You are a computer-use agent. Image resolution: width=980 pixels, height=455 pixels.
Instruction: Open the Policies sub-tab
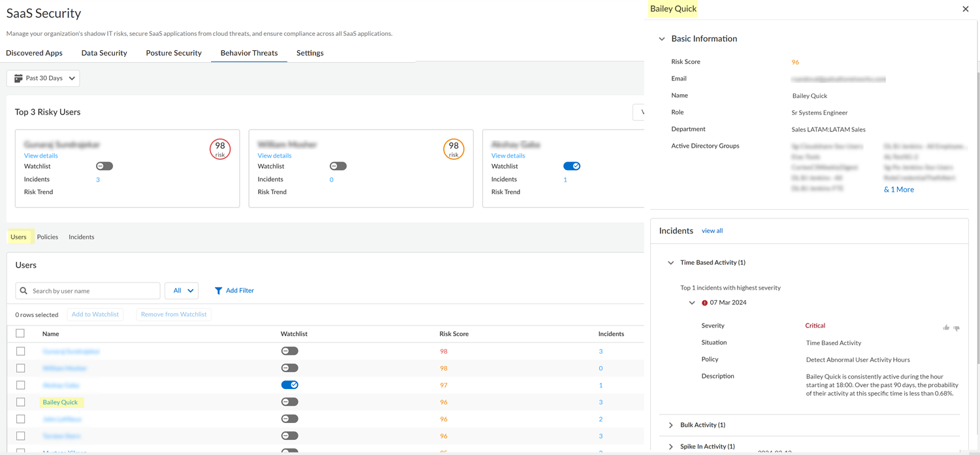click(47, 237)
